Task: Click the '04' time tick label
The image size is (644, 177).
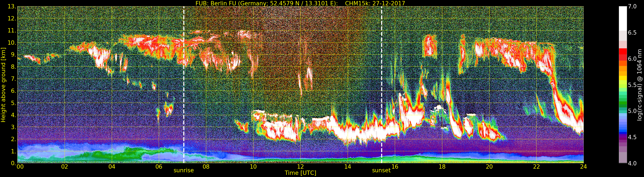Action: (112, 167)
